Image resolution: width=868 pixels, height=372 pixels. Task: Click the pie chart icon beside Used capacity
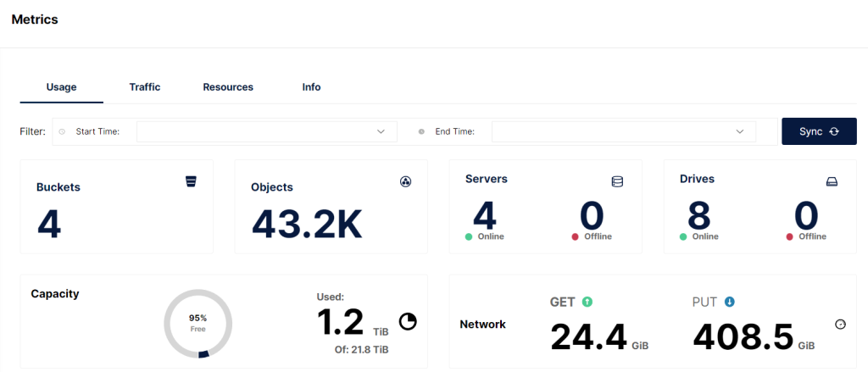click(408, 322)
